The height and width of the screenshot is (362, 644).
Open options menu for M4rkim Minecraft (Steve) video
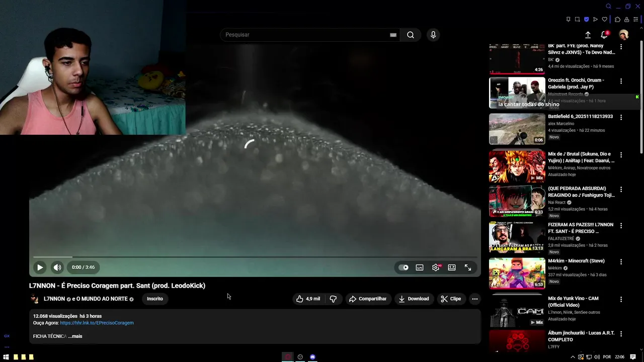[621, 262]
